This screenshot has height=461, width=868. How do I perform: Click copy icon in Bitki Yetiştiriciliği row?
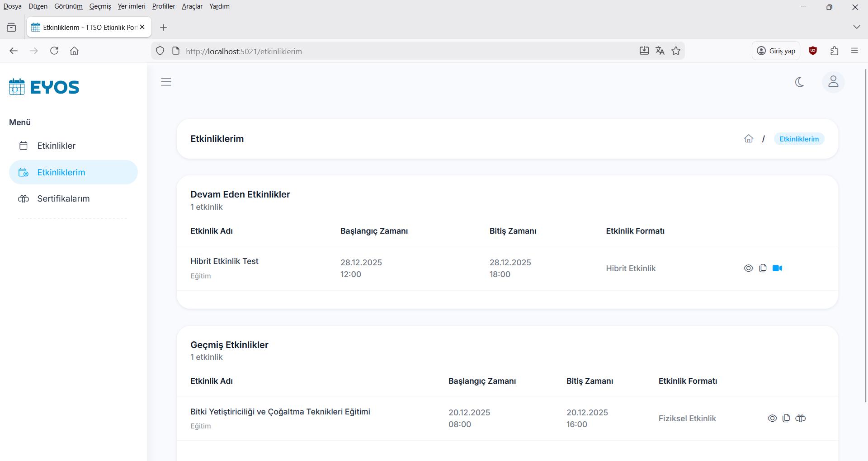(x=786, y=418)
